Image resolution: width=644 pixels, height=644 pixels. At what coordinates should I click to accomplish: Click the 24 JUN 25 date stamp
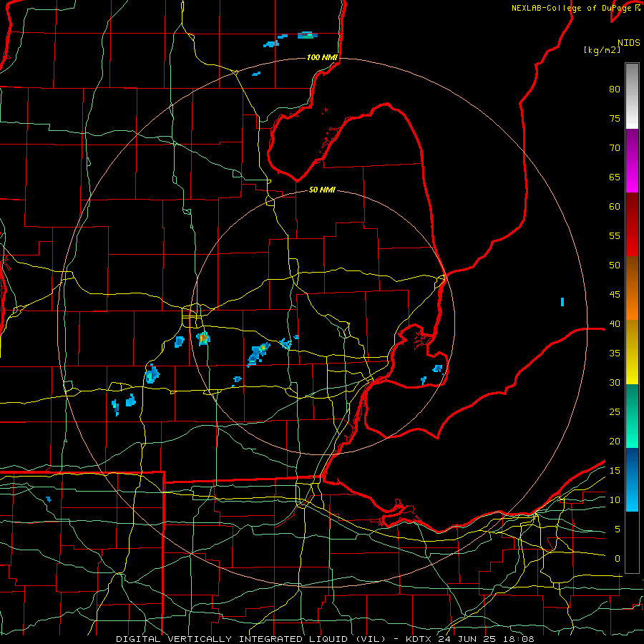pos(468,639)
